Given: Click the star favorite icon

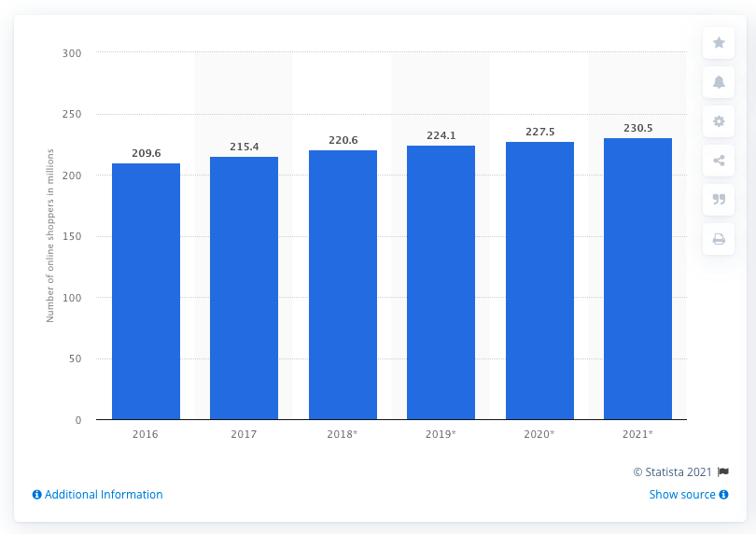Looking at the screenshot, I should click(719, 43).
